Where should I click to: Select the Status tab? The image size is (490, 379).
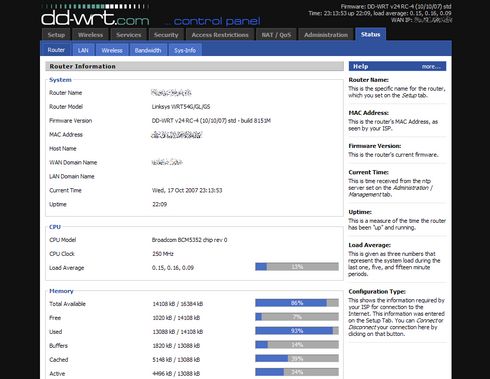tap(370, 34)
